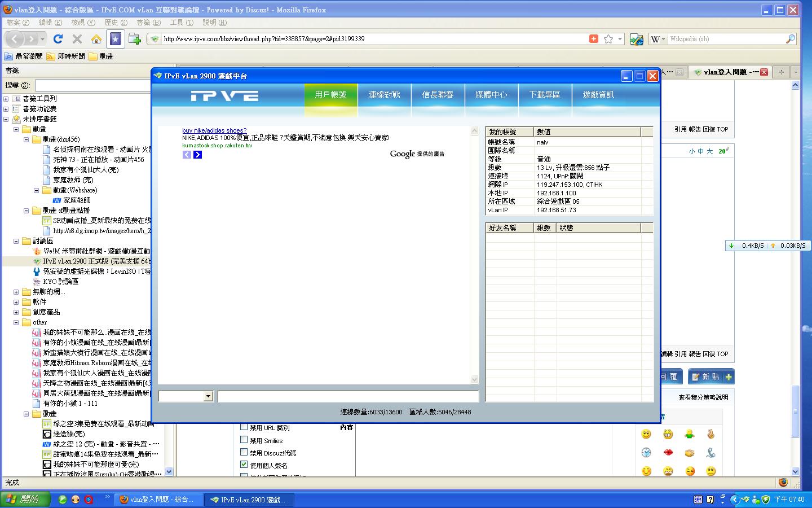This screenshot has height=508, width=812.
Task: Expand the 軟件 bookmarks folder
Action: point(16,302)
